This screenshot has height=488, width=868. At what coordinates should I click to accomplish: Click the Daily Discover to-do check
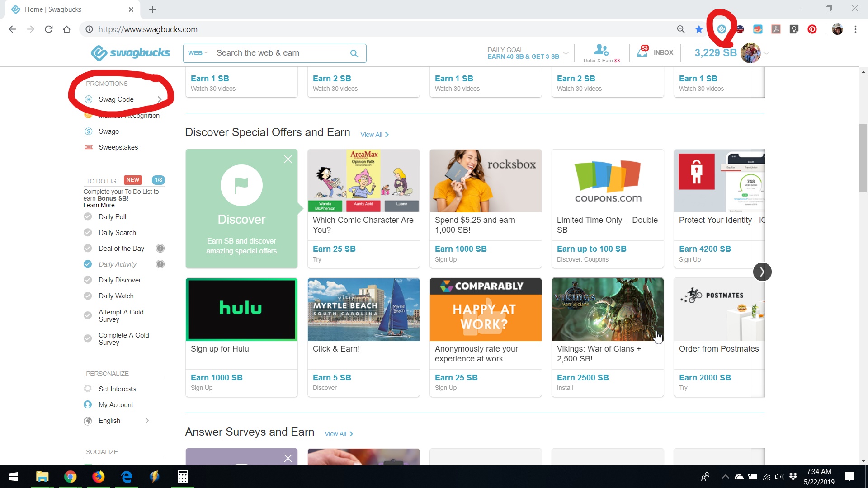click(88, 280)
